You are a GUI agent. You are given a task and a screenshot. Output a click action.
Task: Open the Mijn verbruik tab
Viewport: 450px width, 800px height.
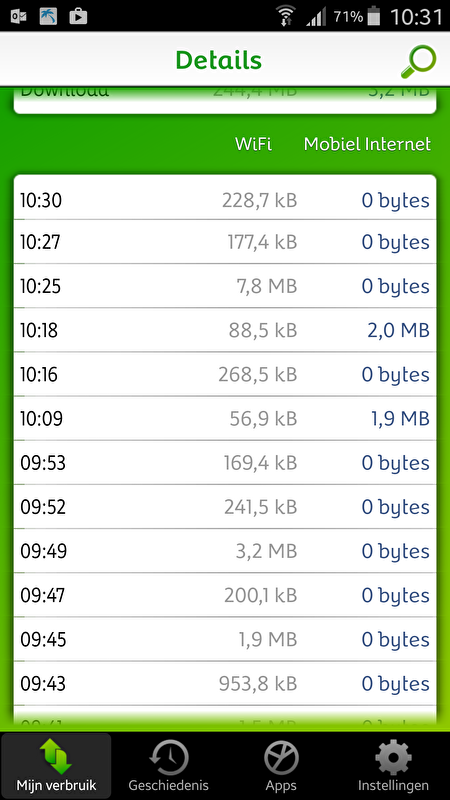(56, 766)
